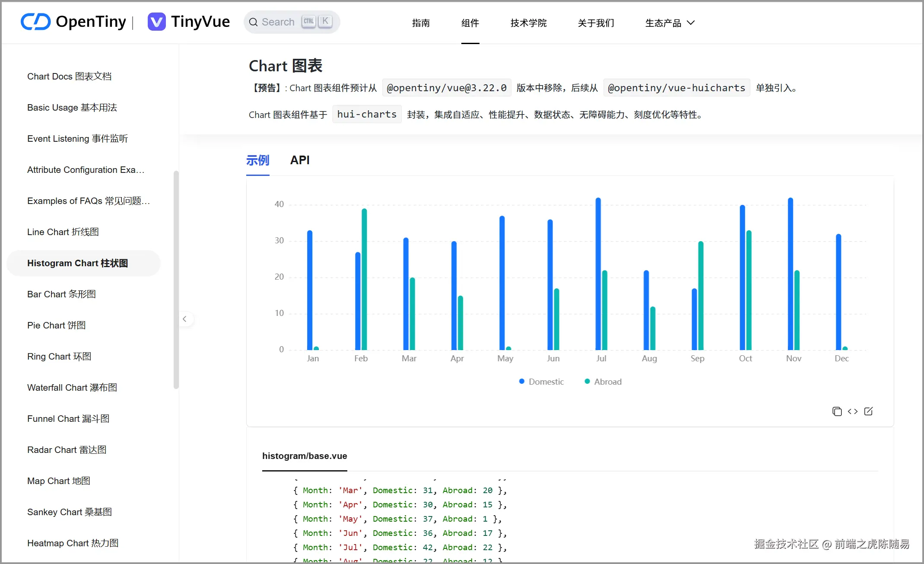Toggle the Domestic legend series

pyautogui.click(x=541, y=382)
